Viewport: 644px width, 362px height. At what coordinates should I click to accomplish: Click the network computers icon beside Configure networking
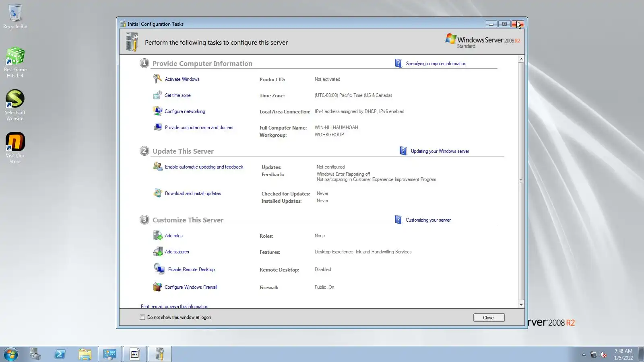[157, 111]
